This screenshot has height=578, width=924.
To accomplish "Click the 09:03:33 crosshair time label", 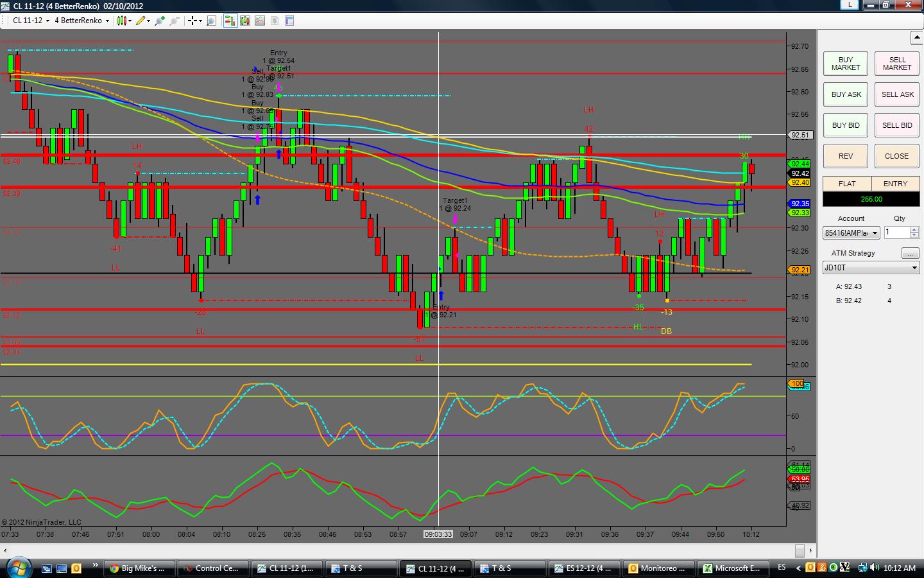I will click(x=438, y=534).
